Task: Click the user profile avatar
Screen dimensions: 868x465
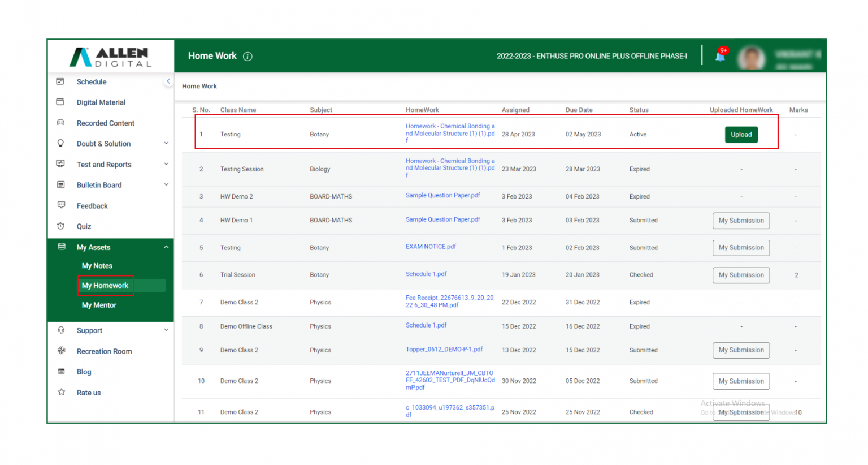Action: 751,57
